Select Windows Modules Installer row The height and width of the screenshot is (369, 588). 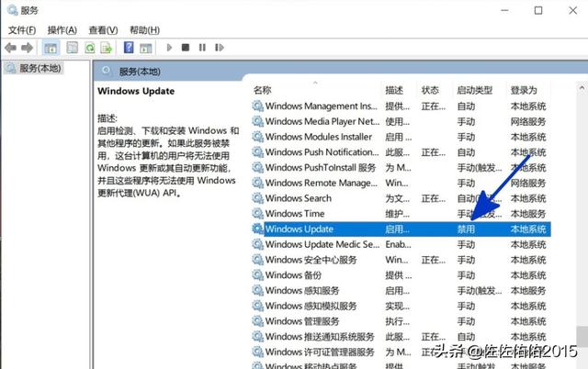(401, 137)
